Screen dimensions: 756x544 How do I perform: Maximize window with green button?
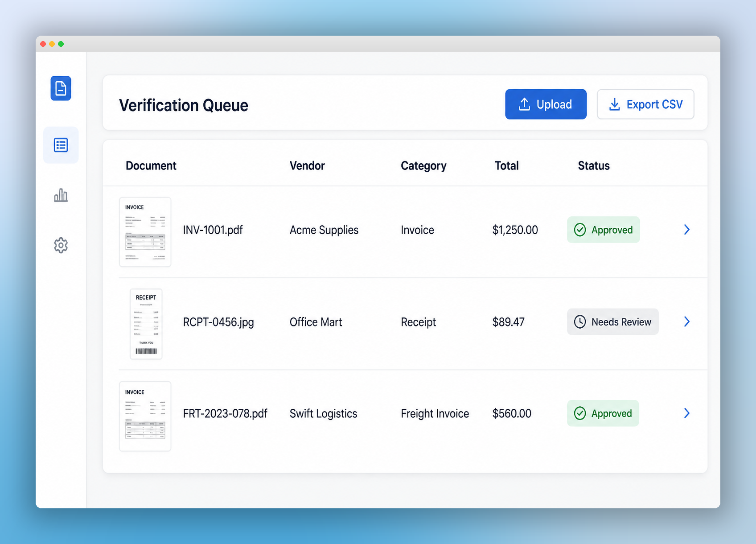(61, 44)
